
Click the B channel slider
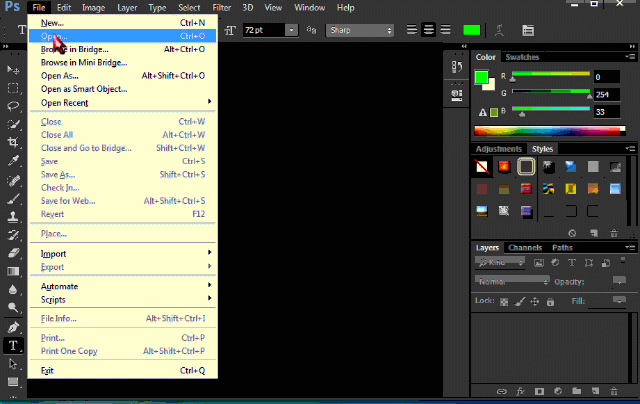551,111
